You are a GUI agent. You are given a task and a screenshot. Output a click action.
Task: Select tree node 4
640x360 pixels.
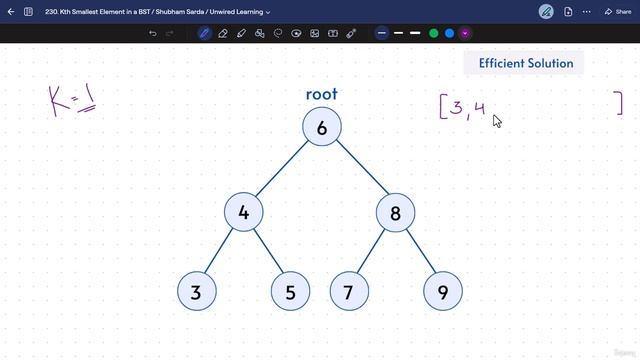click(x=244, y=212)
